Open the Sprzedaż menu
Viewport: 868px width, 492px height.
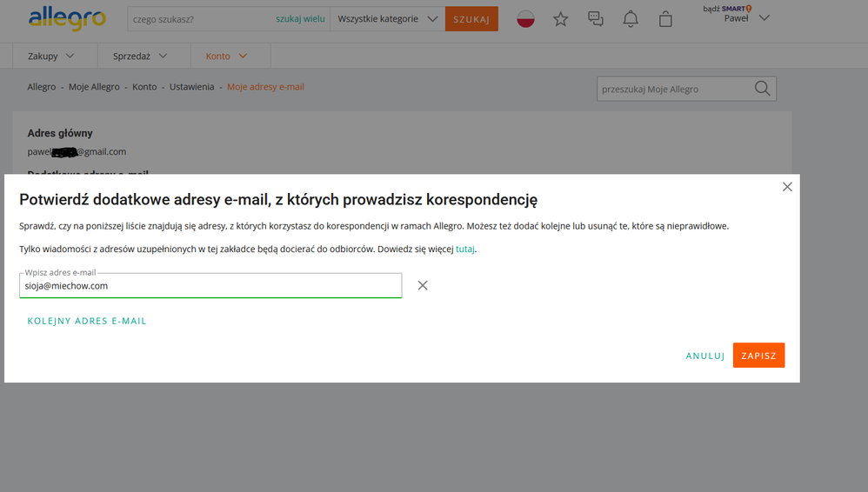[139, 57]
